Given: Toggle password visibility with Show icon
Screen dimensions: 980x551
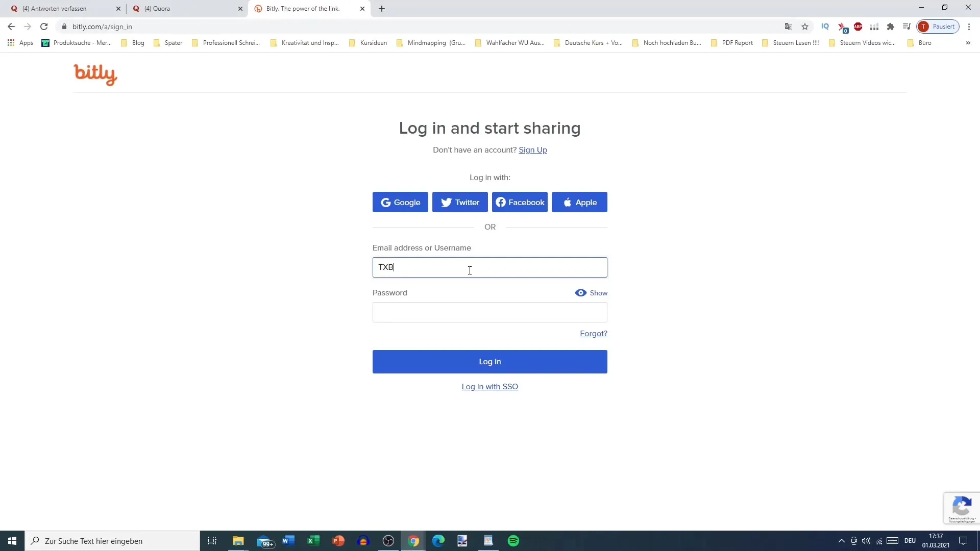Looking at the screenshot, I should pos(590,293).
